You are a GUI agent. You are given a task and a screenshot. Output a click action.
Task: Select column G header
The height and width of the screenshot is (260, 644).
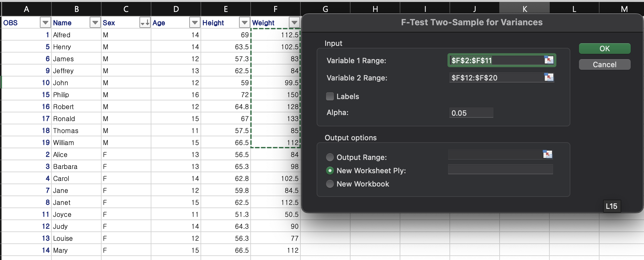coord(325,8)
